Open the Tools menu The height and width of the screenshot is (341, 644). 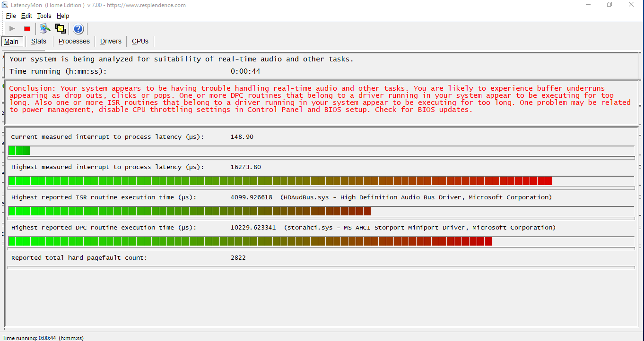coord(44,16)
